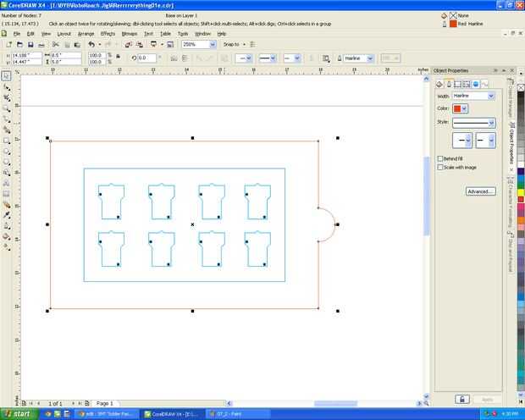Click the Import icon
This screenshot has width=525, height=420.
click(x=128, y=44)
